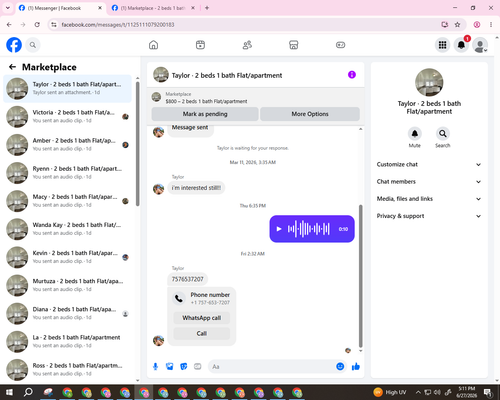Open Macy conversation in chat list
This screenshot has width=500, height=400.
coord(67,201)
